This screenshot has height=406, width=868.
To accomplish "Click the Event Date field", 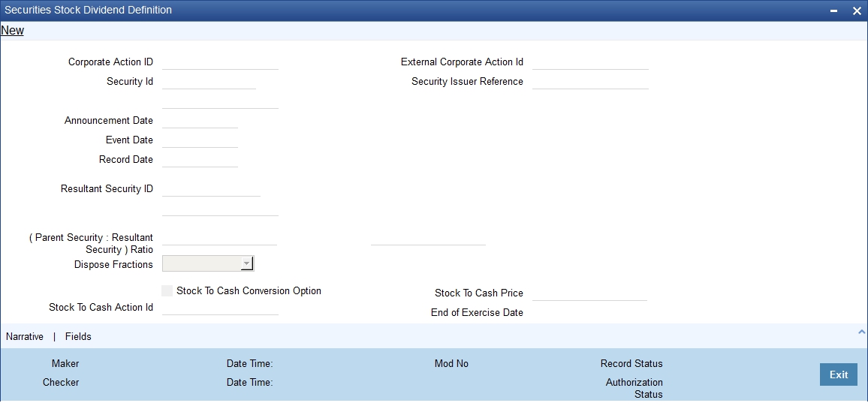I will (x=200, y=140).
